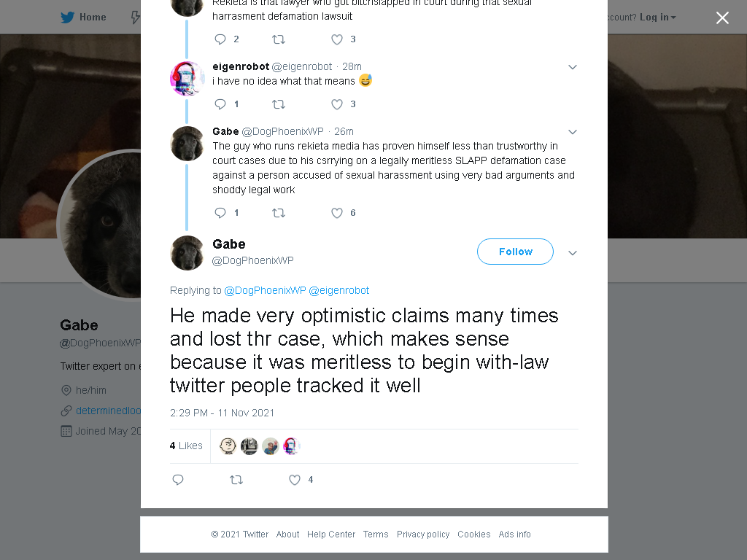This screenshot has width=747, height=560.
Task: Expand more options beside Follow button
Action: (573, 253)
